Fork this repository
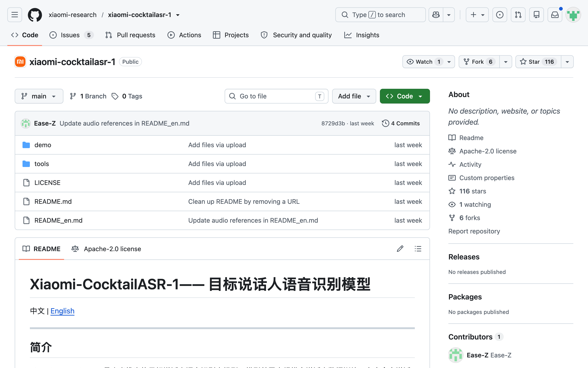Image resolution: width=588 pixels, height=368 pixels. pos(479,62)
